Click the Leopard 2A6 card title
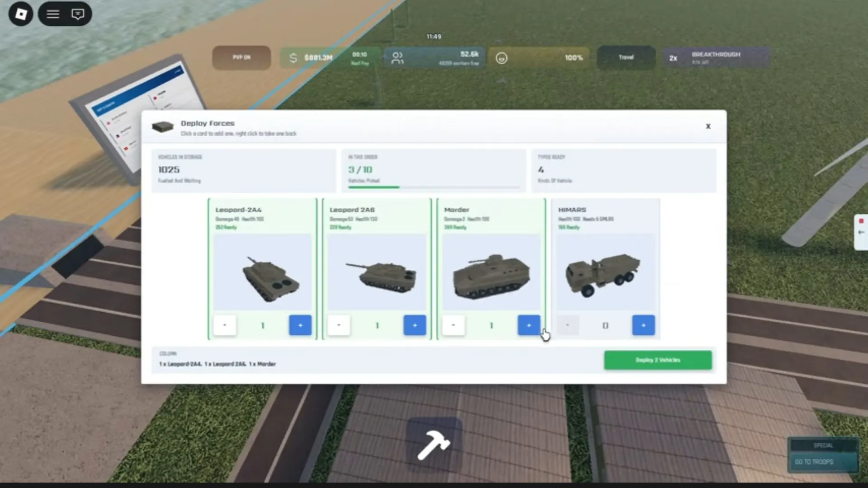This screenshot has height=488, width=868. pyautogui.click(x=352, y=210)
